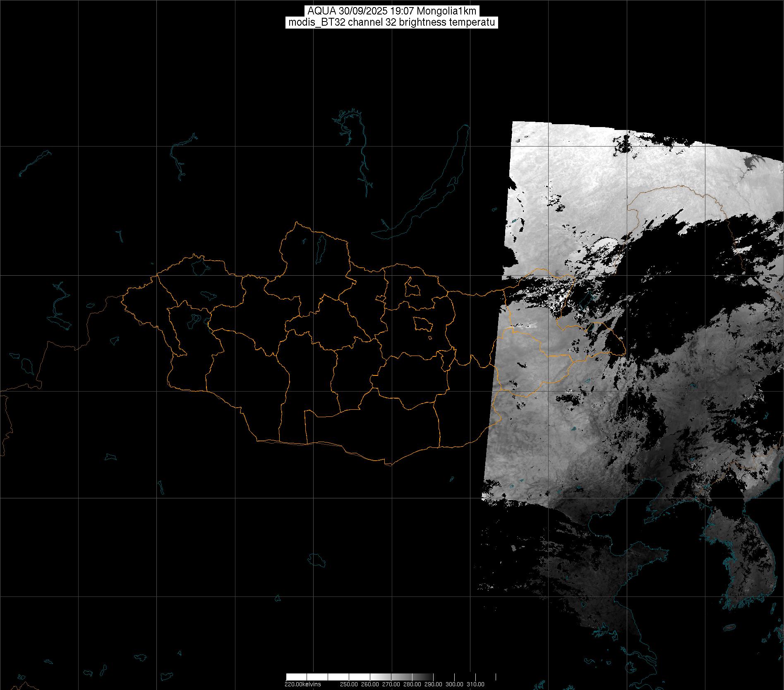The height and width of the screenshot is (690, 784).
Task: Click the 250.00 scale label
Action: point(349,684)
